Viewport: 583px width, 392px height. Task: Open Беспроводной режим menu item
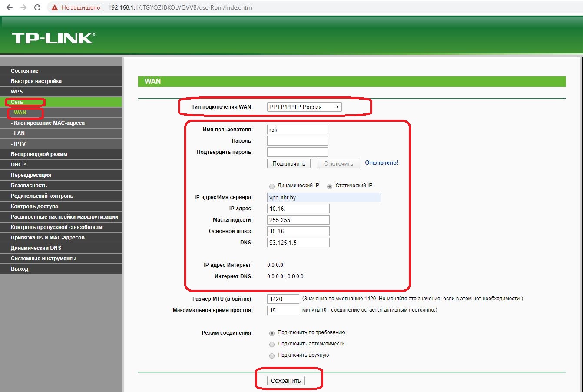point(61,154)
